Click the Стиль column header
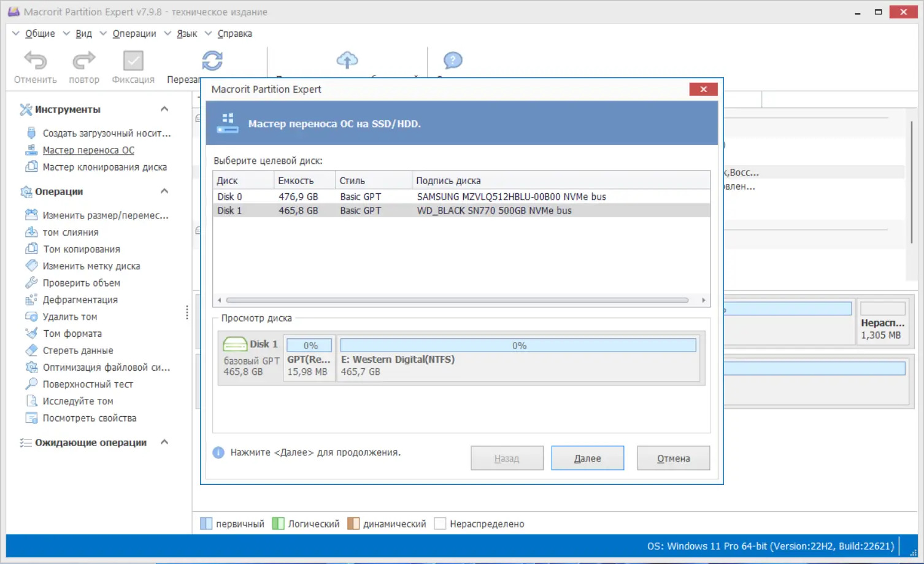 point(374,180)
